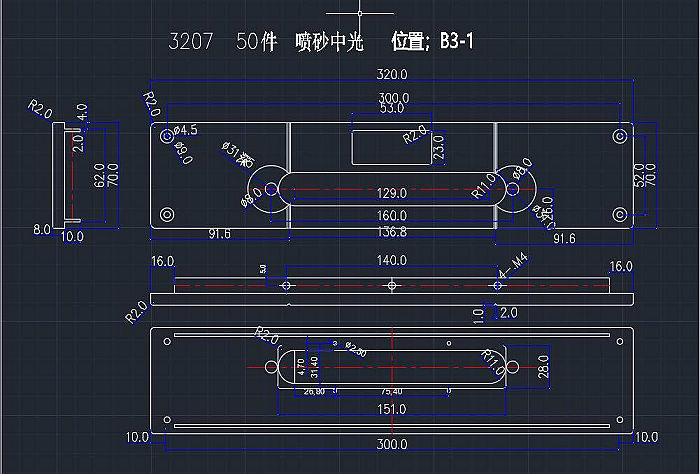Select the 8.0 dimension on left profile
700x474 pixels.
point(41,230)
